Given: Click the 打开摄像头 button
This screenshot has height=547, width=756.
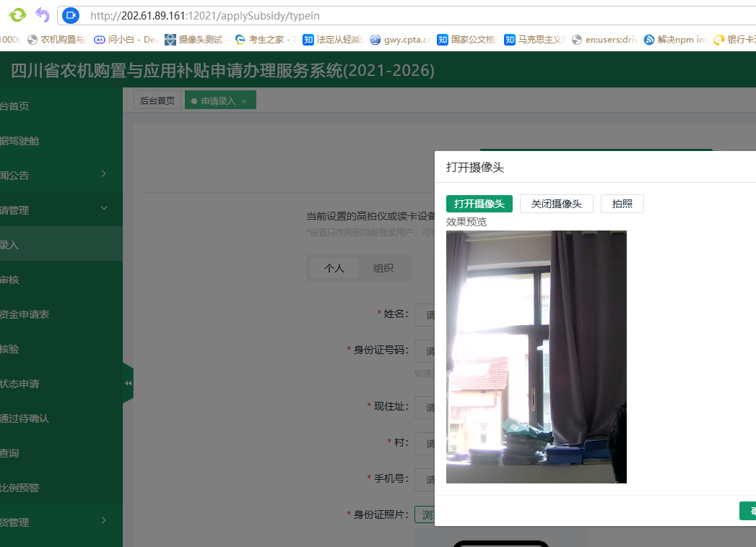Looking at the screenshot, I should click(479, 204).
